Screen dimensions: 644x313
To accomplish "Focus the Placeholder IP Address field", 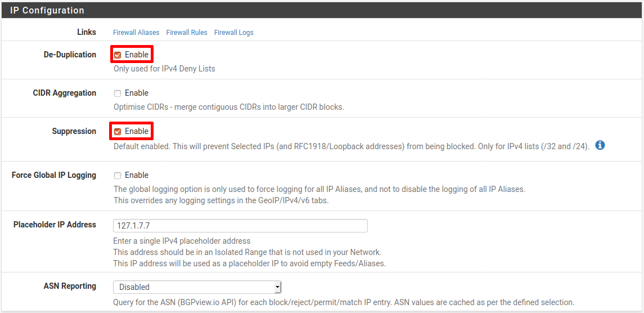I will (240, 226).
